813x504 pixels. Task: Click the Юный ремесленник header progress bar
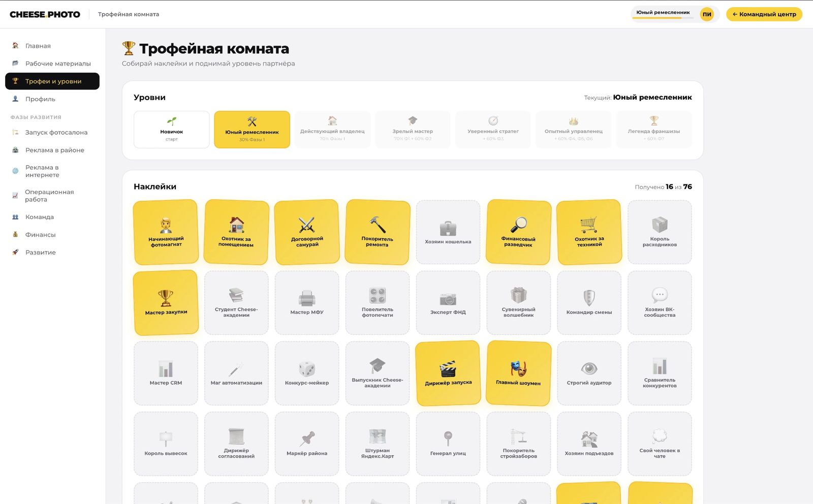coord(663,18)
